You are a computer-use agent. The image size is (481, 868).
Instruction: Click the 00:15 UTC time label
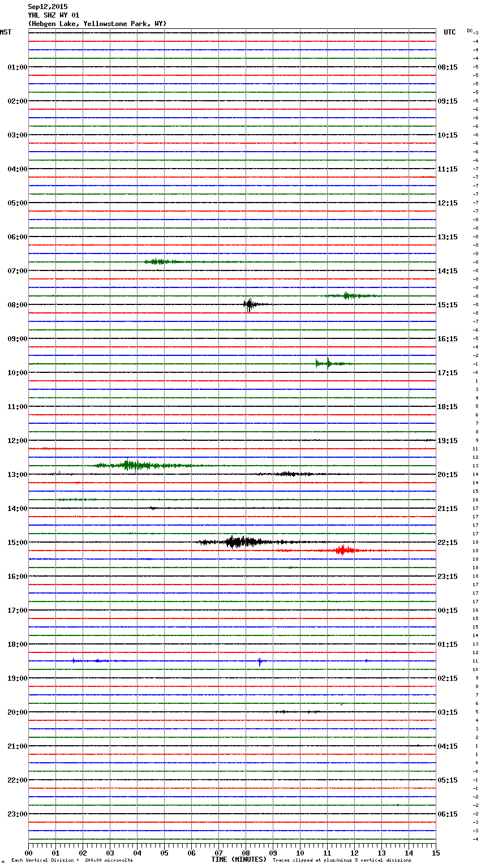[x=448, y=611]
